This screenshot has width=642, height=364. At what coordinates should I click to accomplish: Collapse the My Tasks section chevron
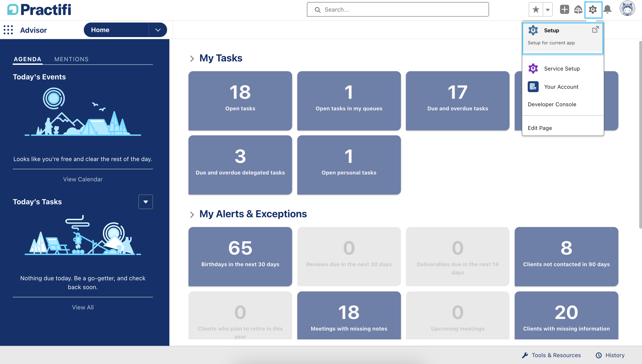click(x=192, y=59)
